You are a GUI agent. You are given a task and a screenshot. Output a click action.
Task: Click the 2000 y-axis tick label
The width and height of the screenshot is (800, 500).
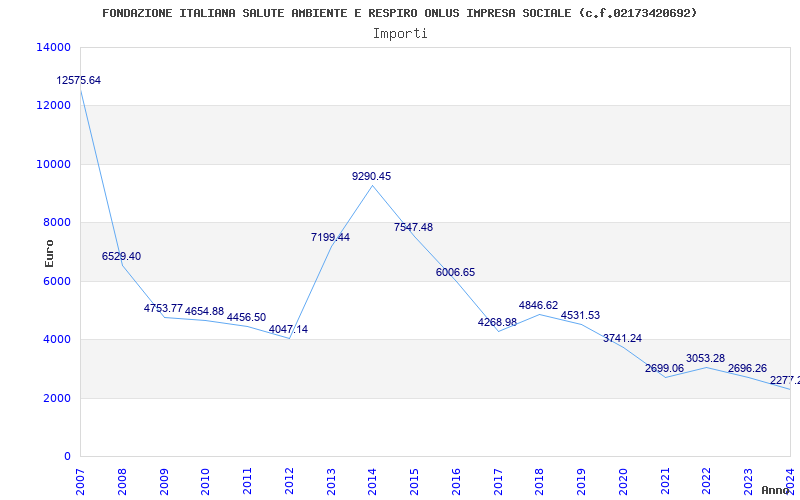pos(56,398)
